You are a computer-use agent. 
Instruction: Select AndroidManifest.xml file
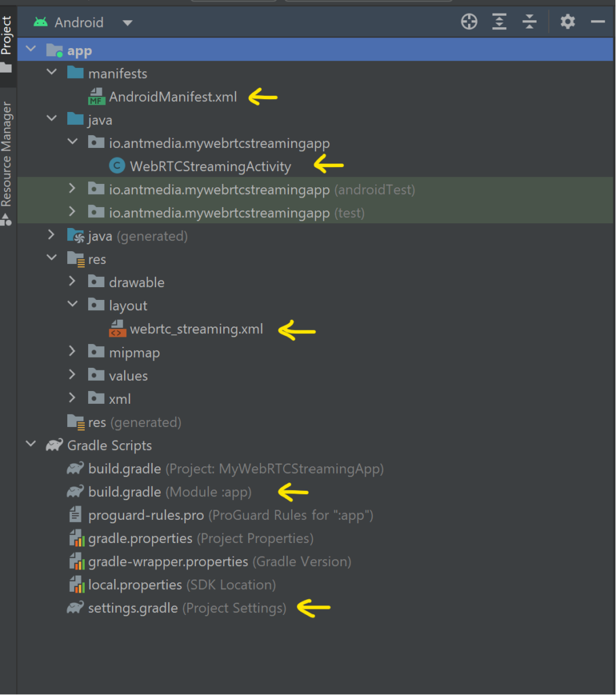tap(173, 96)
